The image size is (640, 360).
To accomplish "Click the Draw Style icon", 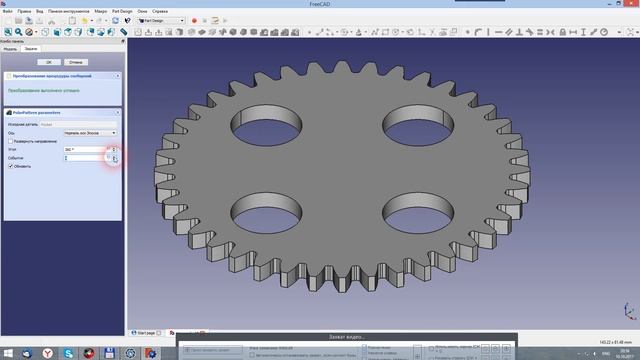I will point(29,32).
